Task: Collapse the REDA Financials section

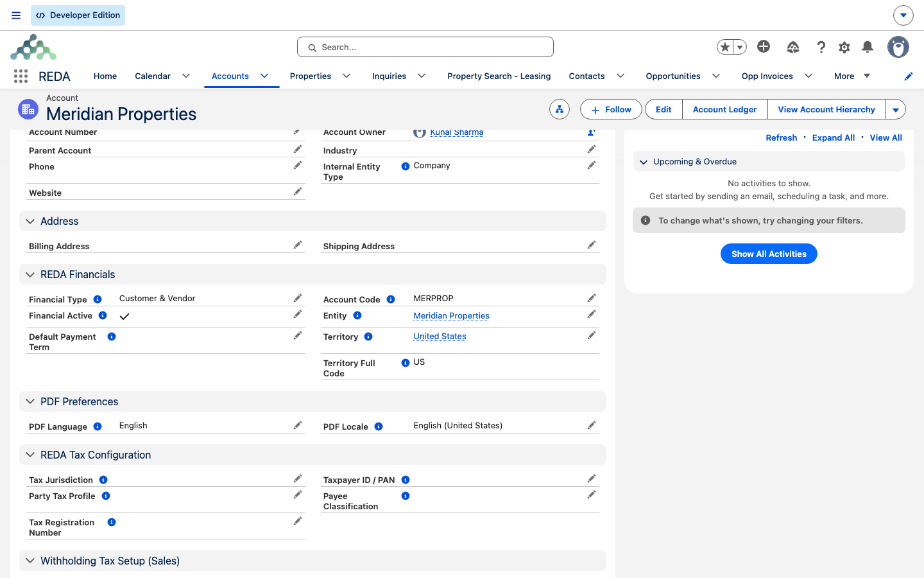Action: click(x=30, y=274)
